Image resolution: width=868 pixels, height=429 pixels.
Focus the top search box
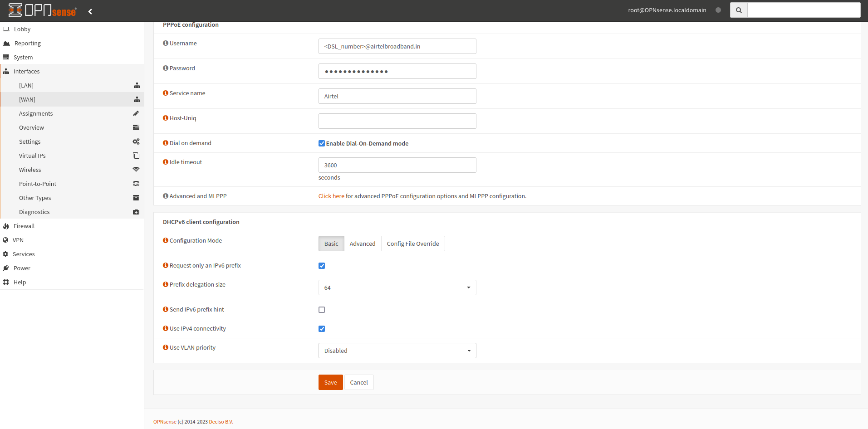tap(804, 10)
